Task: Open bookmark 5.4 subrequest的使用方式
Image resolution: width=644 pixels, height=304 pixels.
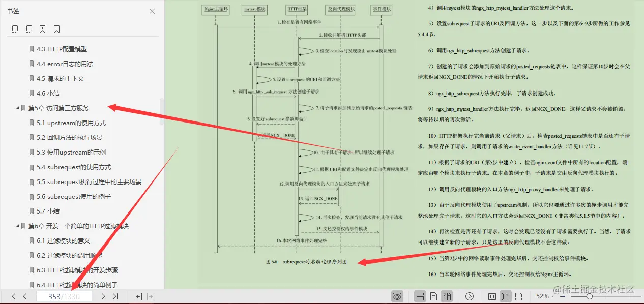Action: [74, 167]
